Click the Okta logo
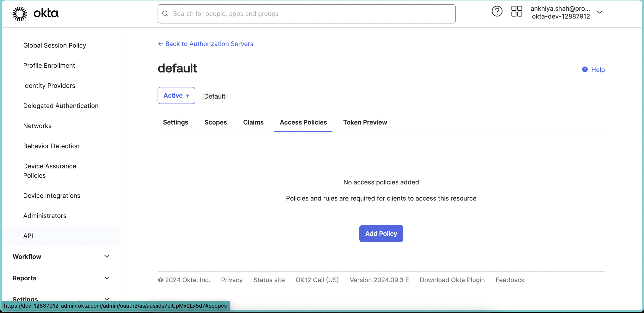 coord(35,13)
